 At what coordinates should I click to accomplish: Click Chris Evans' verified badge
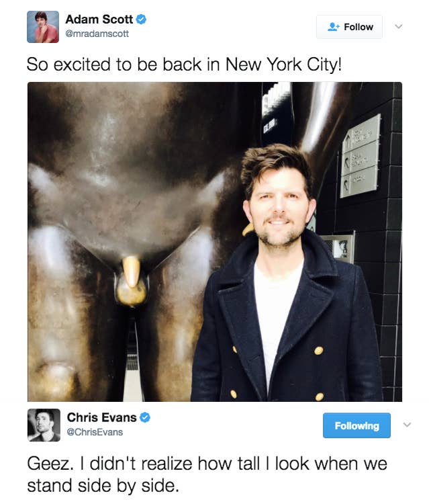click(x=145, y=417)
